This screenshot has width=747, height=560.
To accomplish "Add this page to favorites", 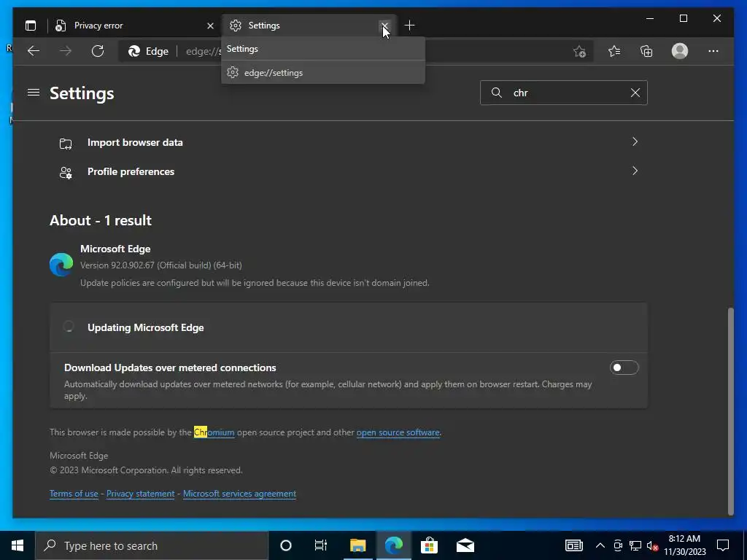I will coord(579,52).
